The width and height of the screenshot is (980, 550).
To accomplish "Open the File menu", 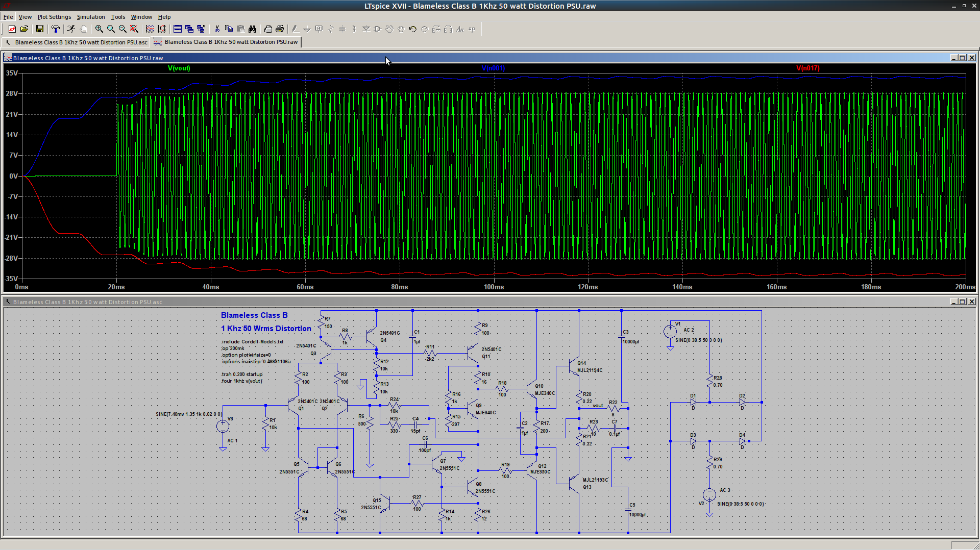I will coord(8,17).
